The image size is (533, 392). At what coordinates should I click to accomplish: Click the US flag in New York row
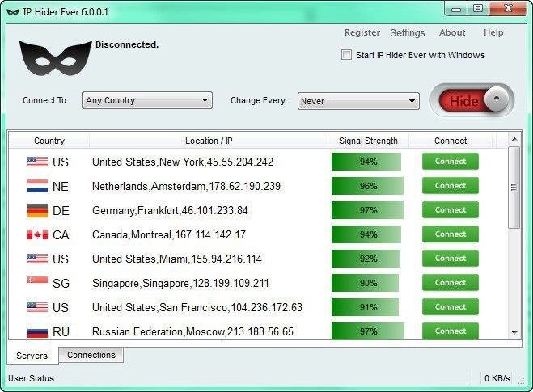click(37, 162)
